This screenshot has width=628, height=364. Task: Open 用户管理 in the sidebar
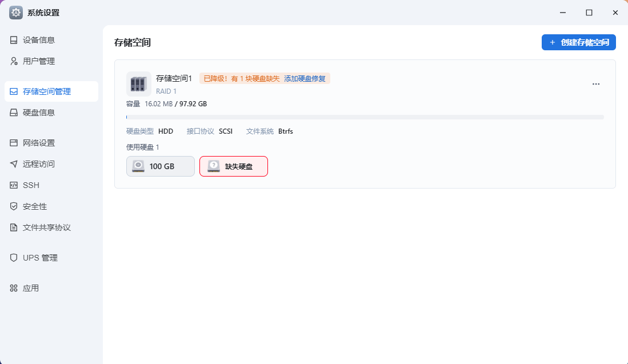[39, 61]
